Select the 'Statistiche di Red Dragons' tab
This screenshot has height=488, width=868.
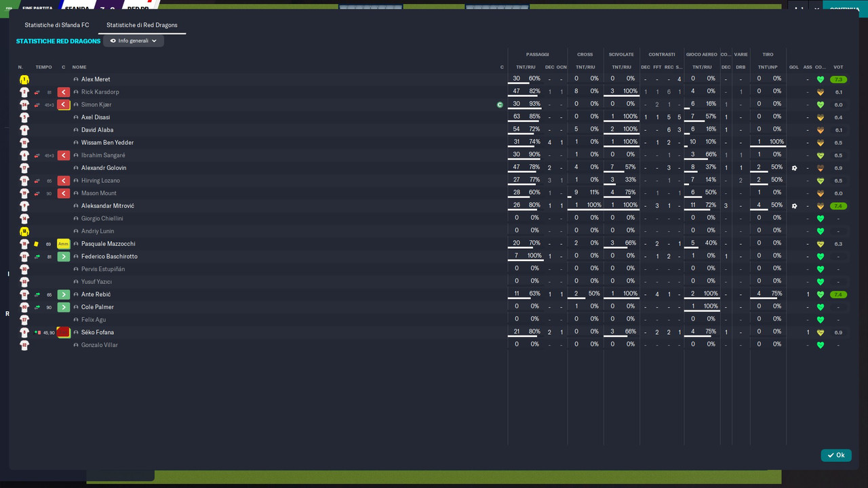[142, 25]
